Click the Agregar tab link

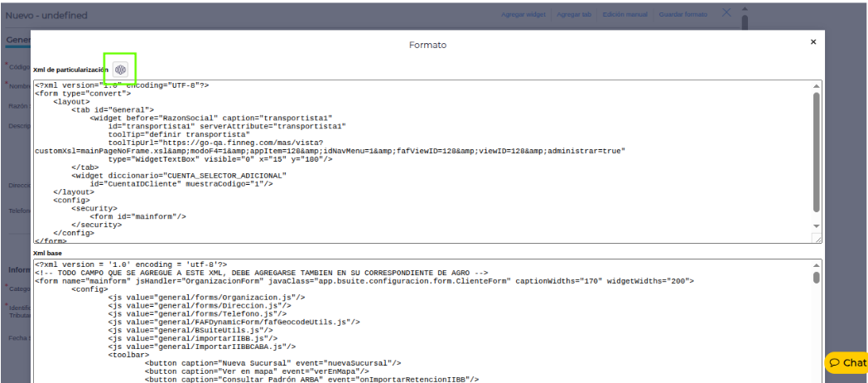pos(574,15)
